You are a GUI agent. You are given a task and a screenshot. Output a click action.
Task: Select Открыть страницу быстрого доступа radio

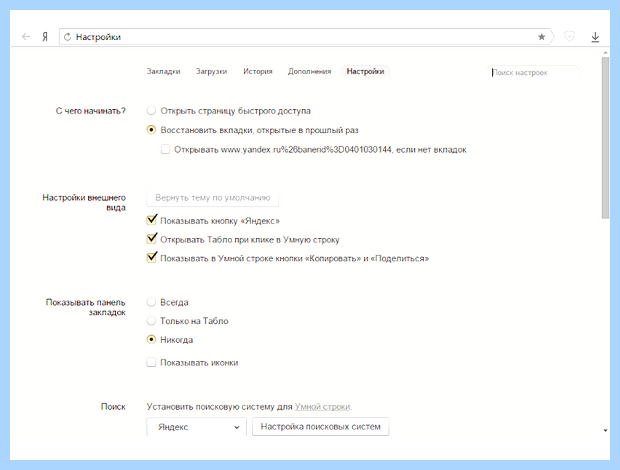(x=151, y=111)
